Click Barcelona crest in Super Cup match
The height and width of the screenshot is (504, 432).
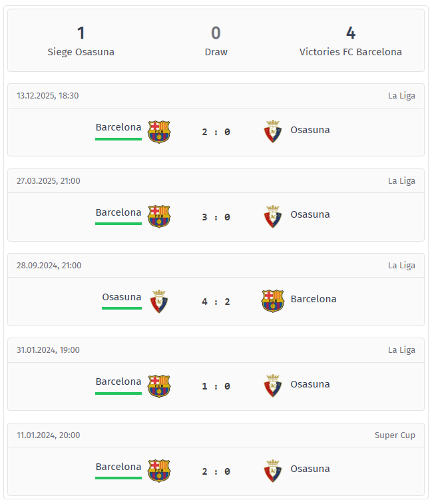[159, 471]
